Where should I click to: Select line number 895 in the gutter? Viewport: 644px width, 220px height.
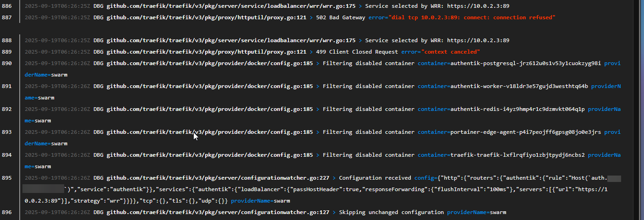[x=7, y=178]
